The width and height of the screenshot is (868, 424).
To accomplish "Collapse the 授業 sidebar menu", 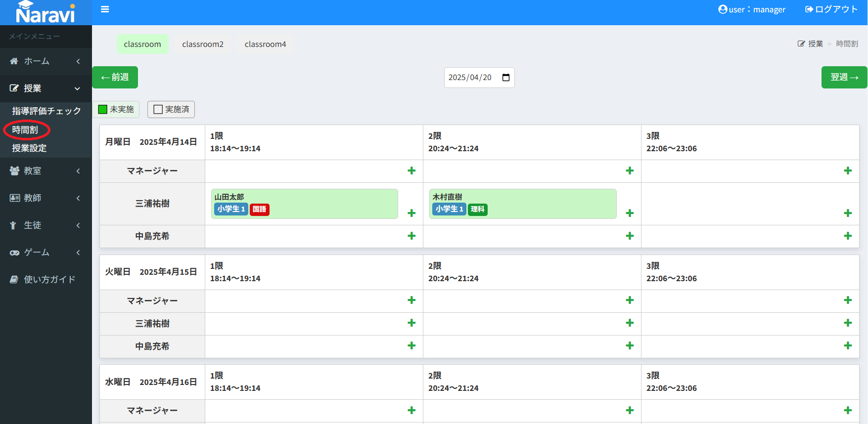I will [46, 88].
